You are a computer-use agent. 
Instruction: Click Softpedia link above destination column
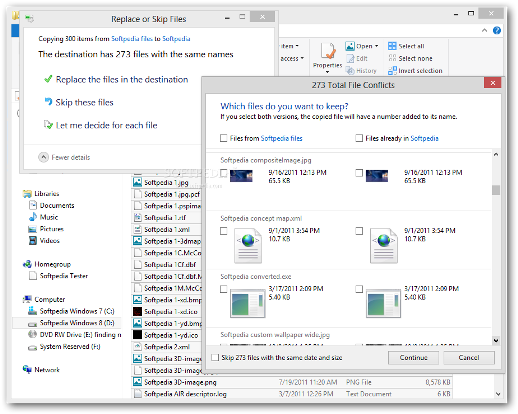[x=424, y=138]
